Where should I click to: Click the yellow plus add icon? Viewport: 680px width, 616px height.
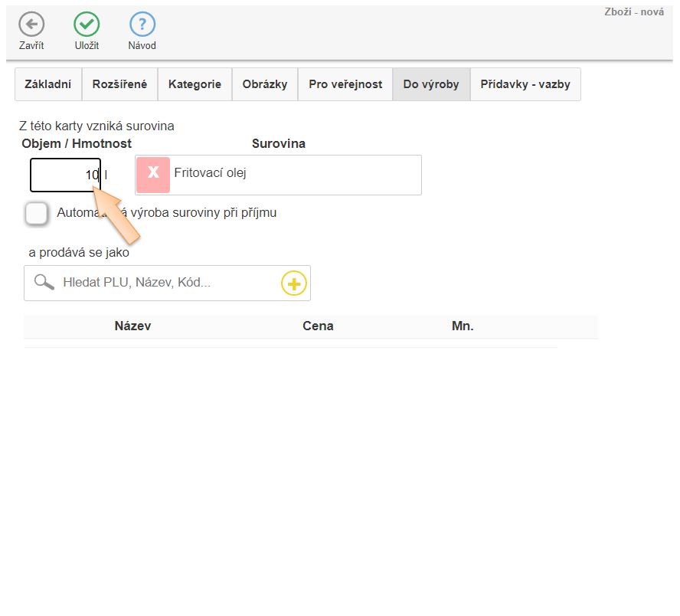pos(293,283)
